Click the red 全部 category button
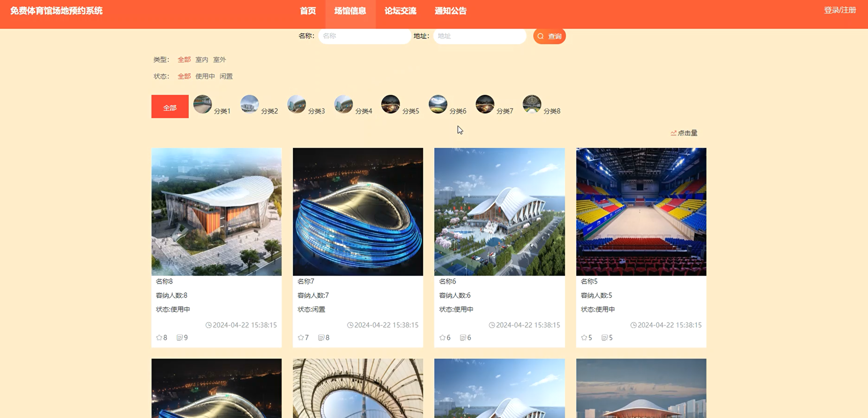868x418 pixels. click(170, 107)
